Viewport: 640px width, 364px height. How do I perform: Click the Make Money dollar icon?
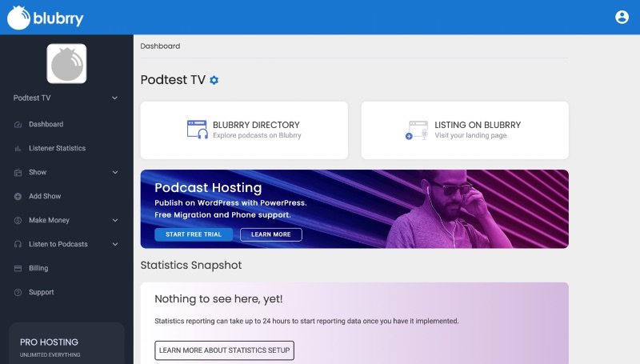pos(18,220)
